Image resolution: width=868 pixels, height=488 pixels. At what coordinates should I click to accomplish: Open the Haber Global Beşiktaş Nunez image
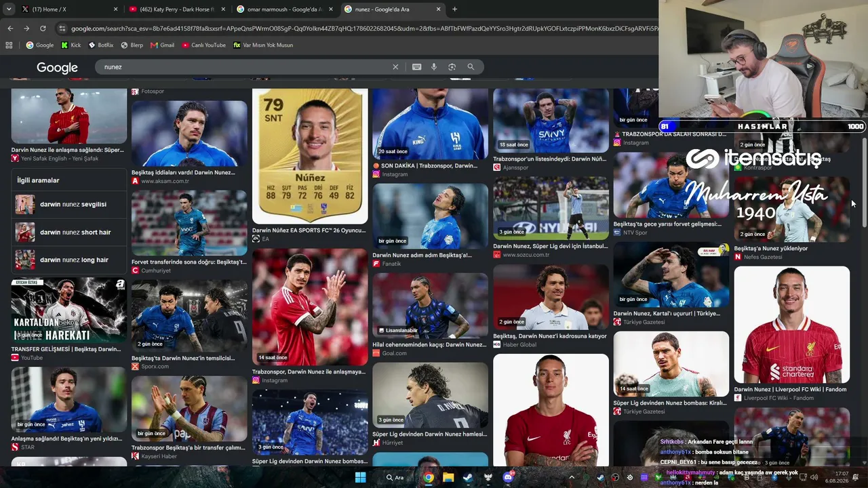[x=551, y=298]
